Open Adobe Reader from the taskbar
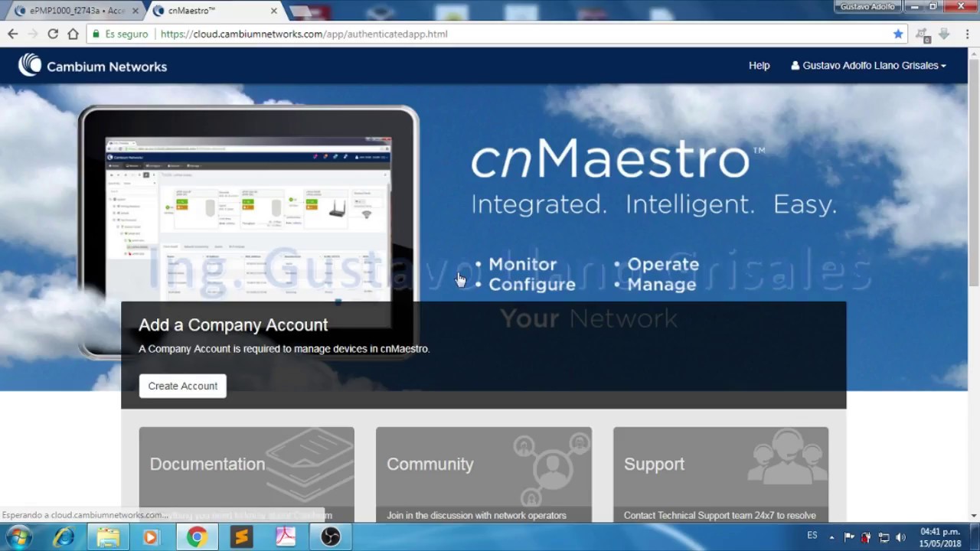Viewport: 980px width, 551px height. tap(286, 537)
